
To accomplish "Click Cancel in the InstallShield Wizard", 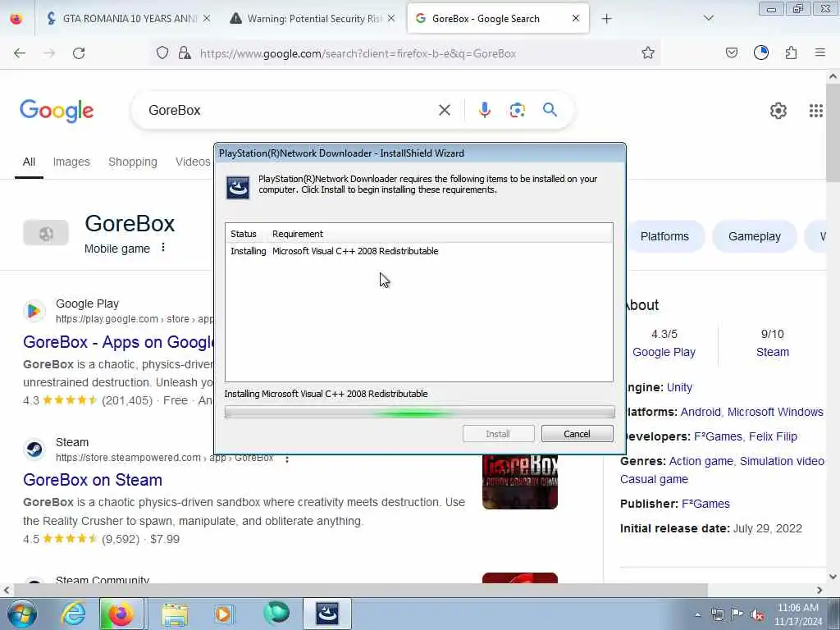I will 577,434.
